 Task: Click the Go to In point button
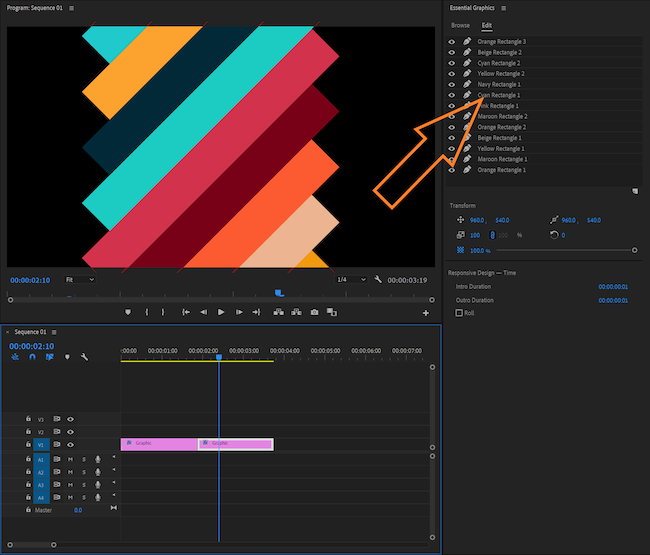pos(185,312)
